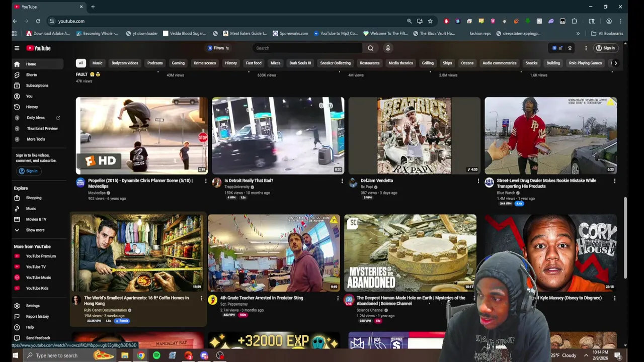Select the Dark Souls III chip
This screenshot has width=644, height=362.
(x=300, y=63)
